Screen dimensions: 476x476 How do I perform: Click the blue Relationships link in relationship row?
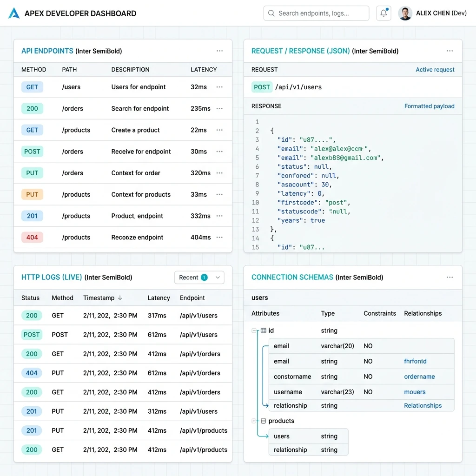pyautogui.click(x=423, y=405)
